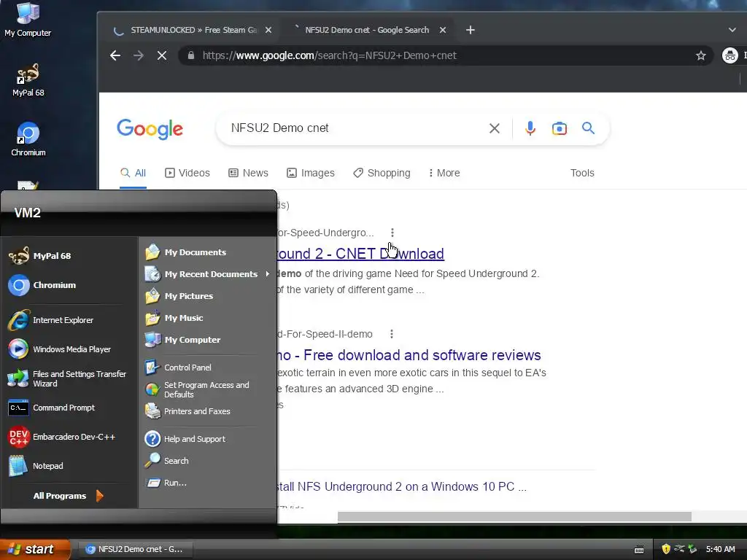This screenshot has height=560, width=747.
Task: Open on-screen keyboard tray icon
Action: tap(639, 550)
